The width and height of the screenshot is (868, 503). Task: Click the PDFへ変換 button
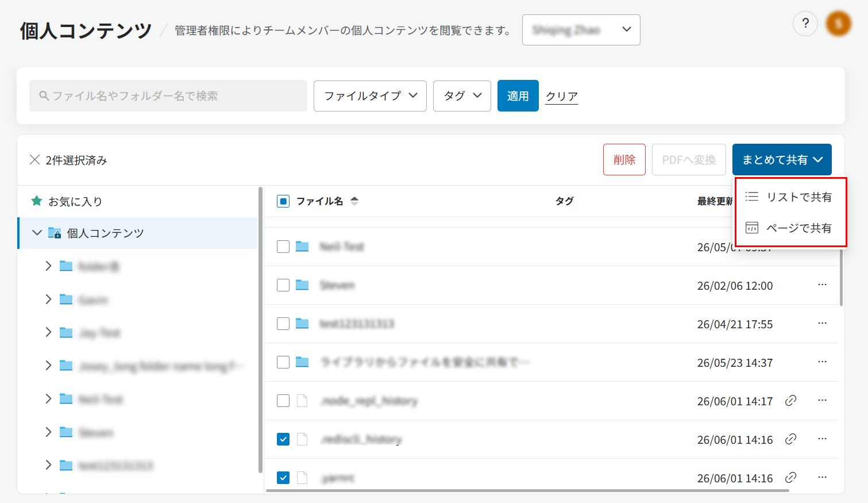pyautogui.click(x=689, y=159)
